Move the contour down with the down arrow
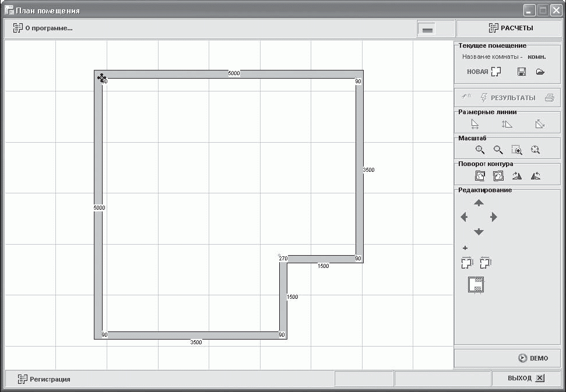This screenshot has width=566, height=392. [x=479, y=231]
